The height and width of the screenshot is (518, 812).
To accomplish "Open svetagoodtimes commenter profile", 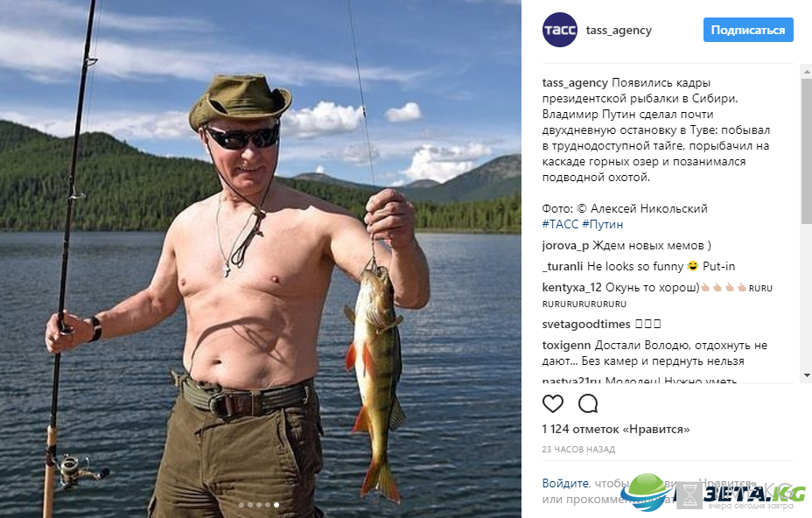I will coord(586,325).
